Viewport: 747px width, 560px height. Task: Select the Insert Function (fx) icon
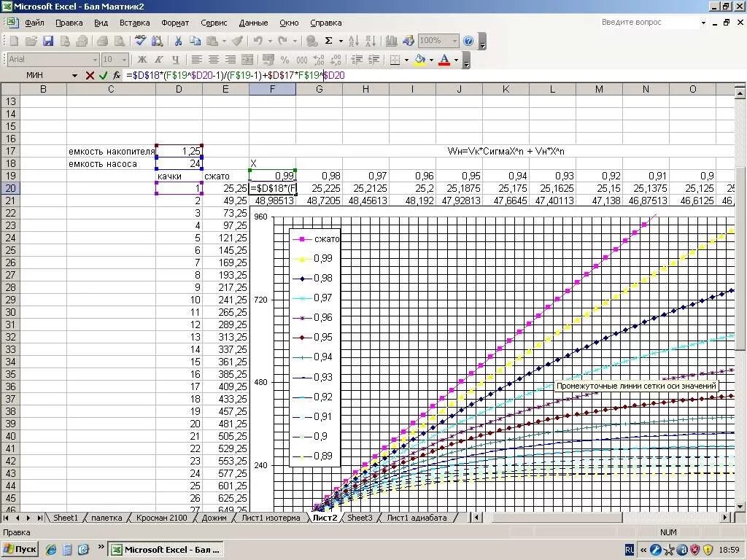coord(117,75)
